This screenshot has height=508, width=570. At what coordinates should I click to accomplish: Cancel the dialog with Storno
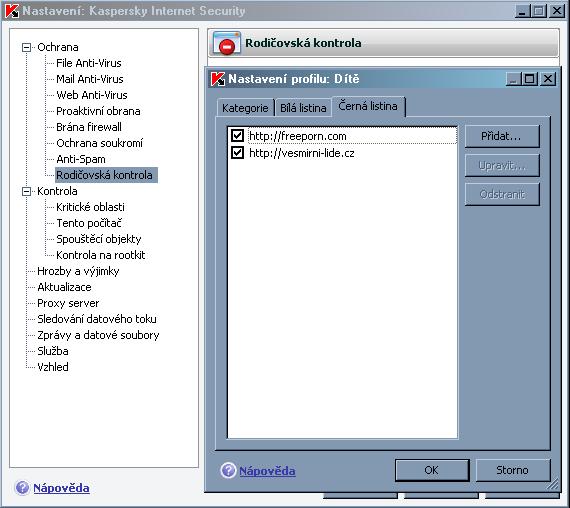[x=513, y=470]
